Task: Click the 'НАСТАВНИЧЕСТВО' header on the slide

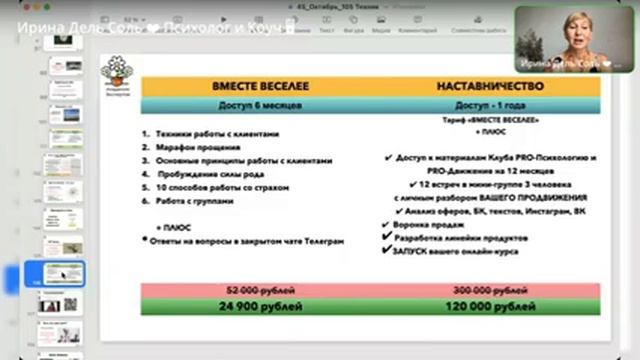Action: coord(490,86)
